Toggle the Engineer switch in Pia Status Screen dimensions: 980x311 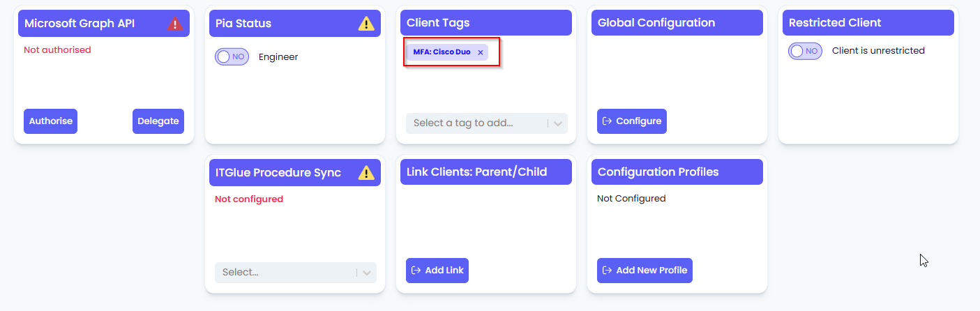point(232,56)
